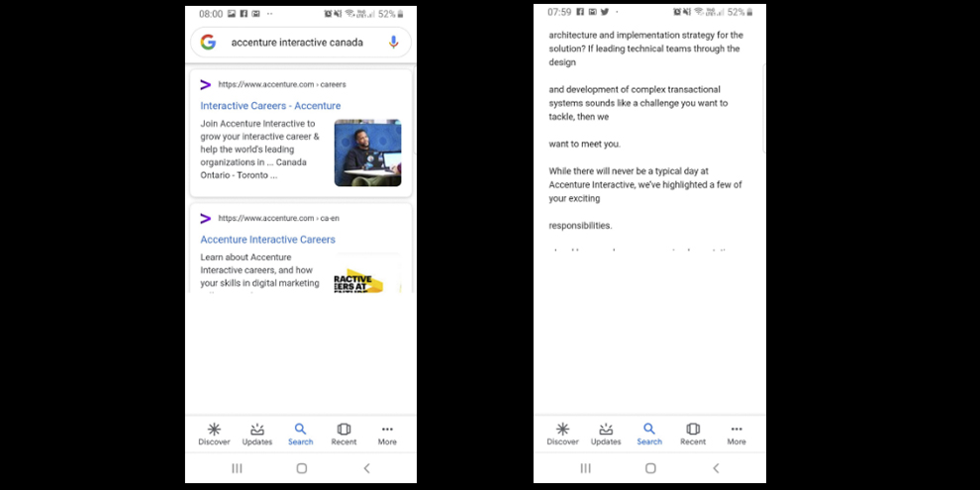Tap the 08:00 clock in the left status bar
This screenshot has width=980, height=490.
(211, 14)
